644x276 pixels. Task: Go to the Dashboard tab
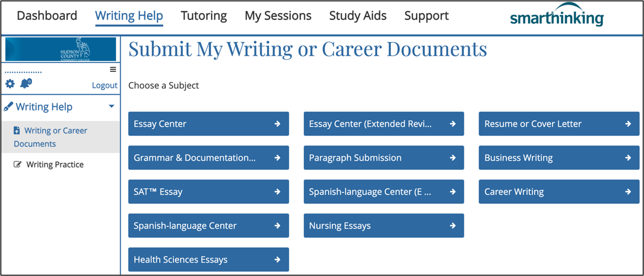[47, 16]
